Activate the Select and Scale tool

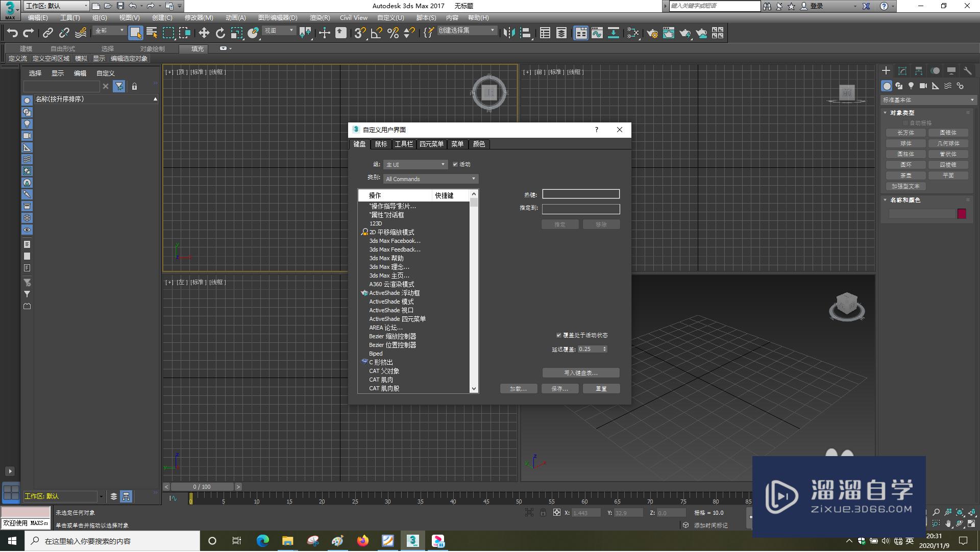pos(237,33)
